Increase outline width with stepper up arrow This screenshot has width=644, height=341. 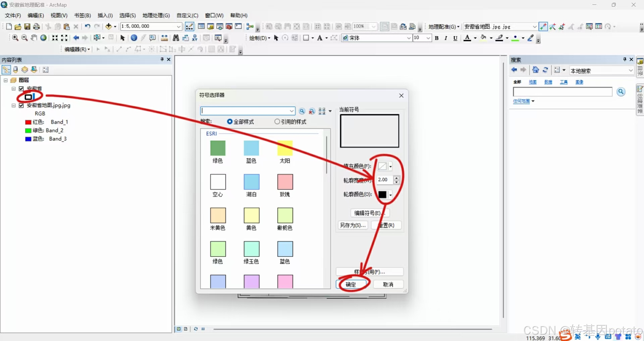[396, 178]
